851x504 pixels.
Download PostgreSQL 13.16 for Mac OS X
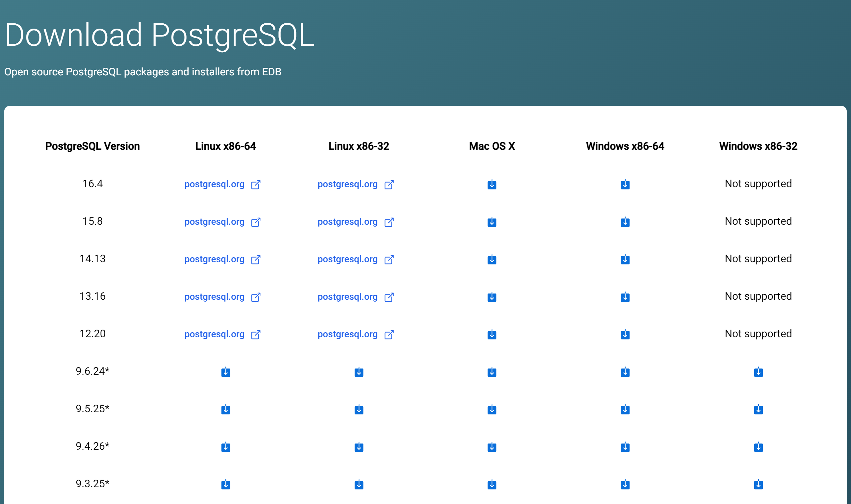[492, 297]
